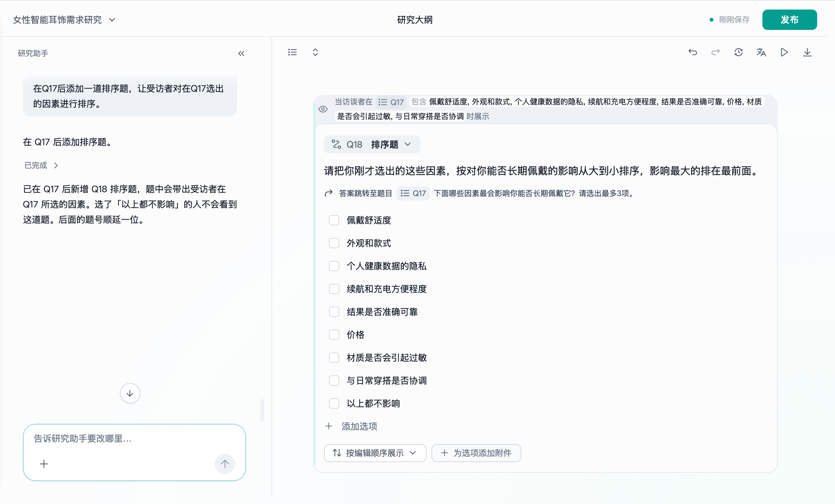
Task: Check the 材质是否会引起过敏 option
Action: tap(334, 358)
